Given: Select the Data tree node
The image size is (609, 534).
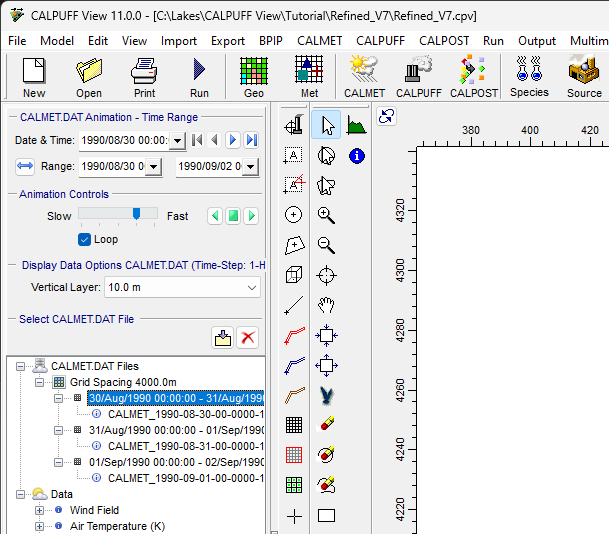Looking at the screenshot, I should coord(61,494).
